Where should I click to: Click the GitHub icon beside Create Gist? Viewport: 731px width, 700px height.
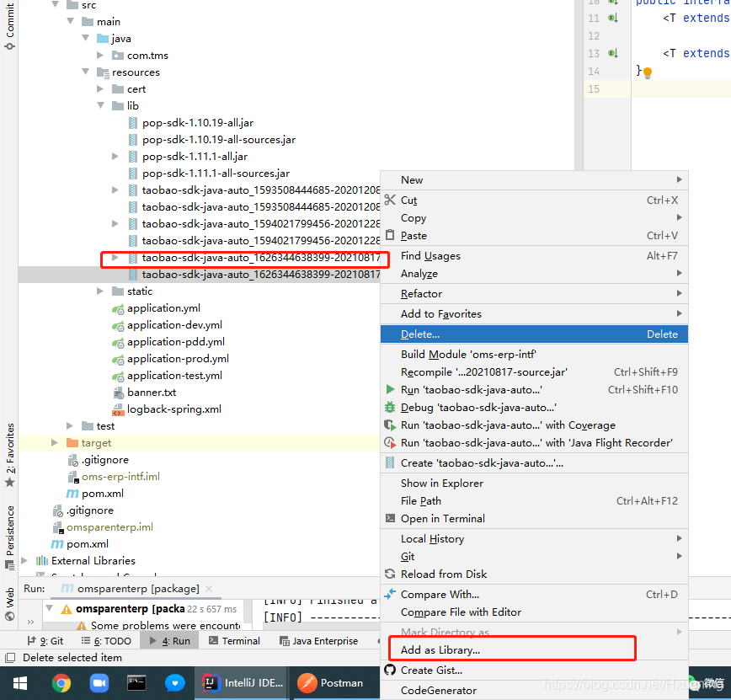point(390,671)
